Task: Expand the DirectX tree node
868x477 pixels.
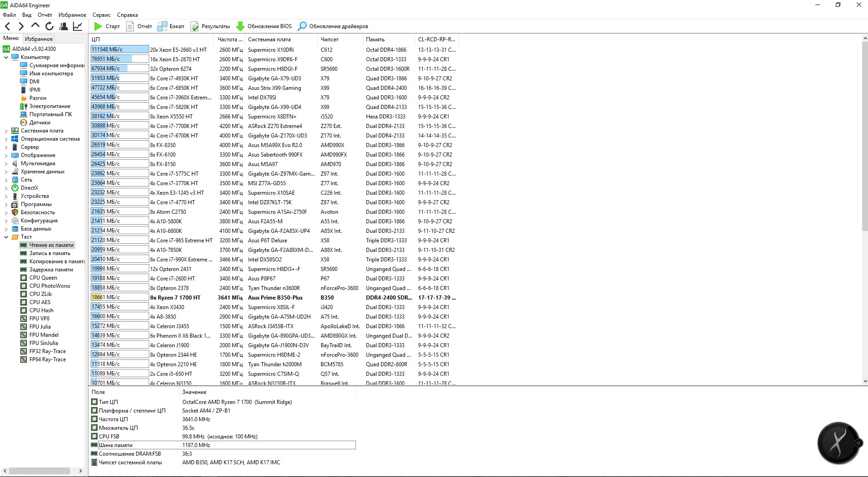Action: click(6, 188)
